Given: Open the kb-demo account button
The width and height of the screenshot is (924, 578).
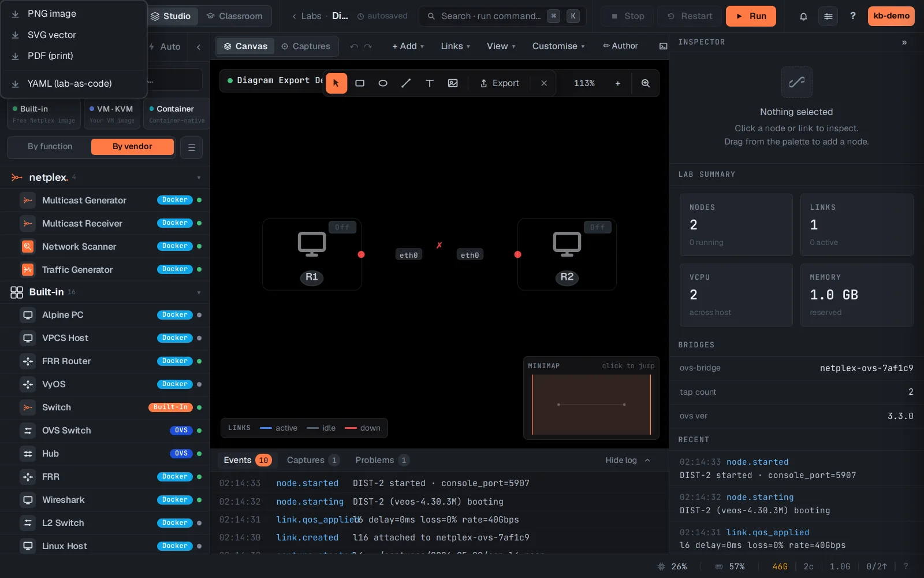Looking at the screenshot, I should tap(891, 16).
